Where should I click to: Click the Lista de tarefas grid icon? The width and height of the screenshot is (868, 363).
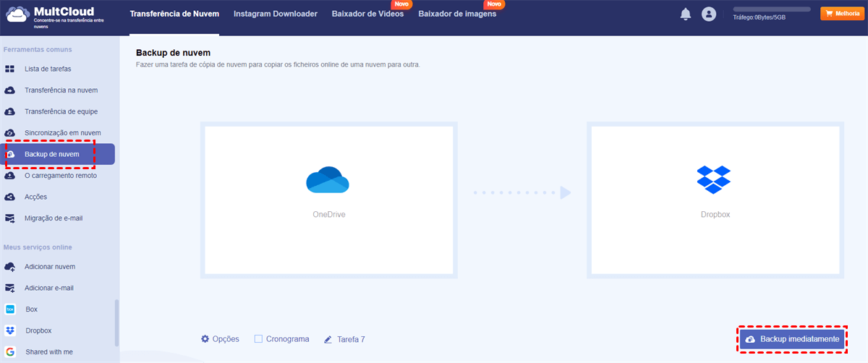pyautogui.click(x=10, y=69)
